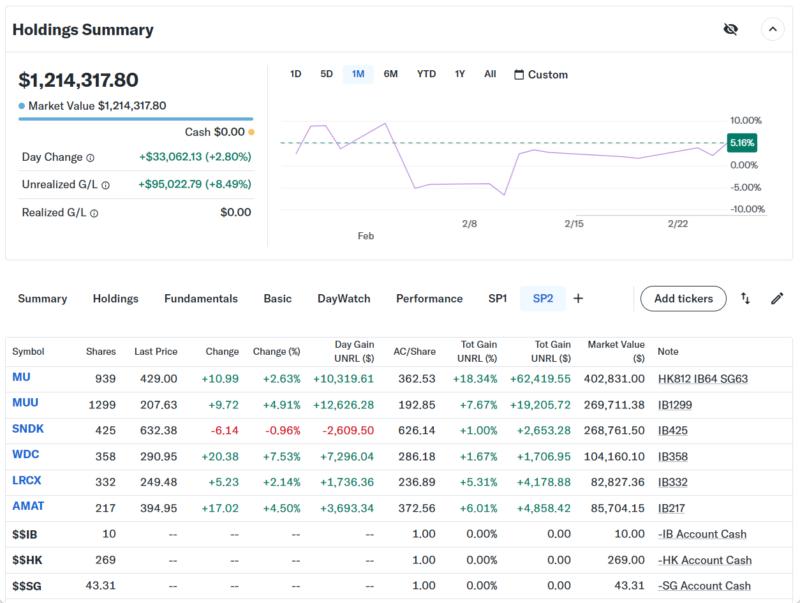Screen dimensions: 800x603
Task: Click the Add tickers button
Action: click(683, 298)
